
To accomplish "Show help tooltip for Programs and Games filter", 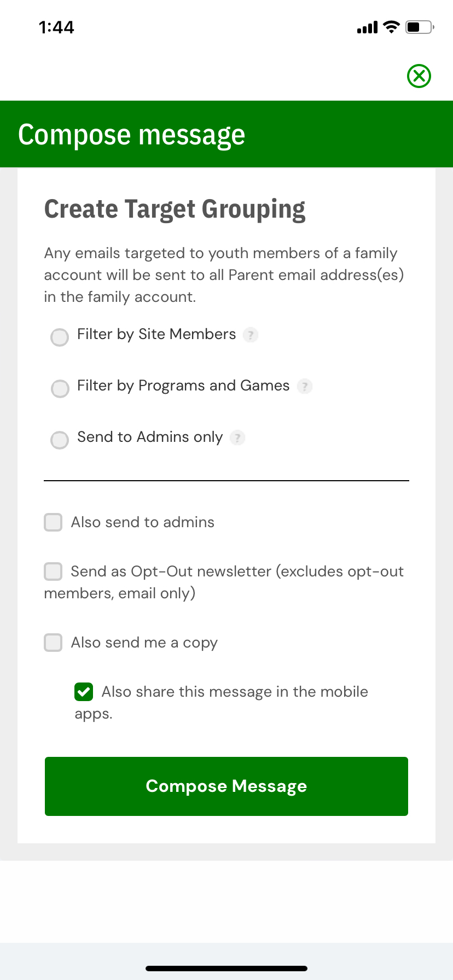I will click(x=304, y=387).
